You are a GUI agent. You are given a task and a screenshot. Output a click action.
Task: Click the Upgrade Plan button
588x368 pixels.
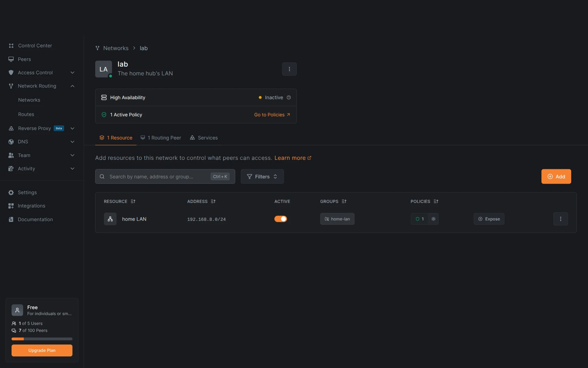(x=42, y=350)
